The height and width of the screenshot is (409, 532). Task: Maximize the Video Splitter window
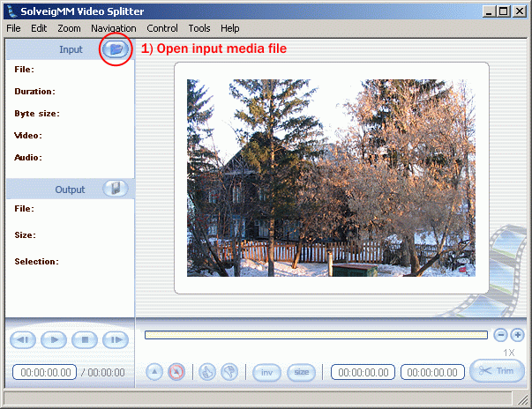coord(503,11)
